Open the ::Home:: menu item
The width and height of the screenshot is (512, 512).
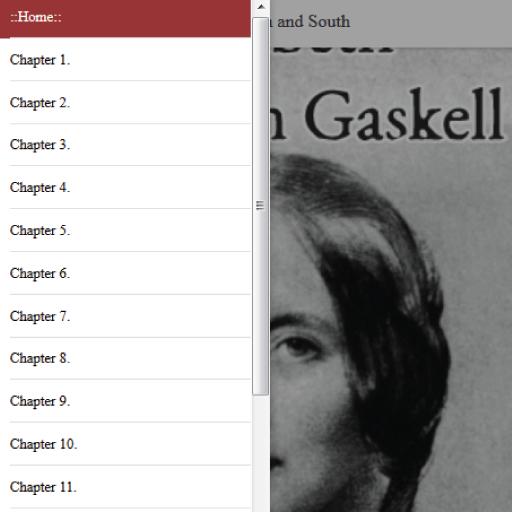pos(36,17)
